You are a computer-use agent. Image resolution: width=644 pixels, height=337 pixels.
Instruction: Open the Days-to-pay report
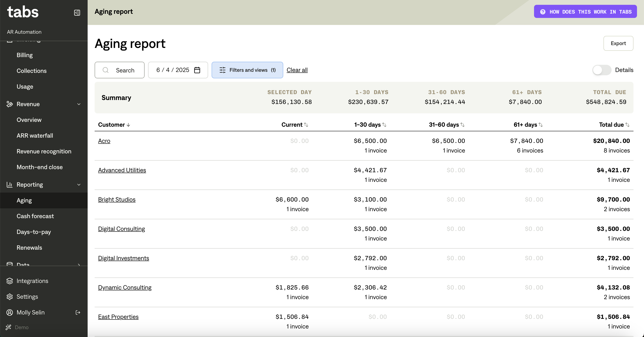(34, 232)
